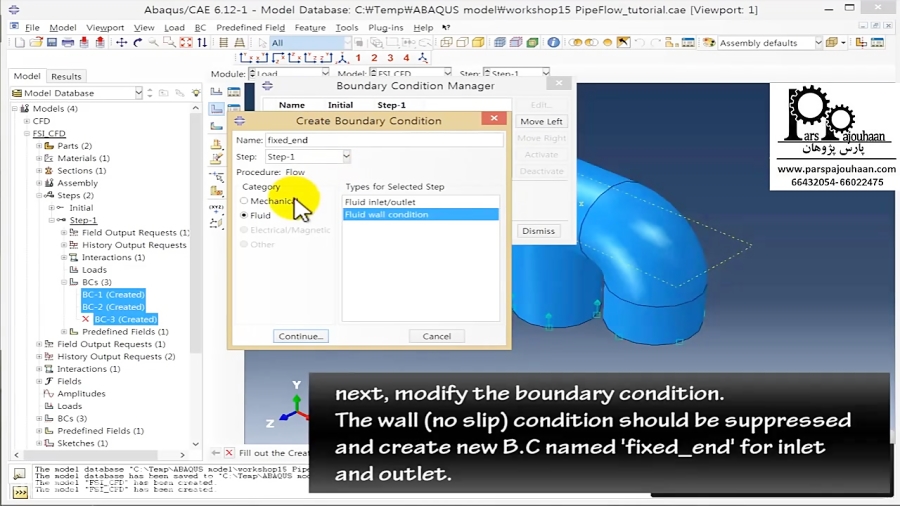
Task: Select the Pan view tool
Action: [x=122, y=43]
